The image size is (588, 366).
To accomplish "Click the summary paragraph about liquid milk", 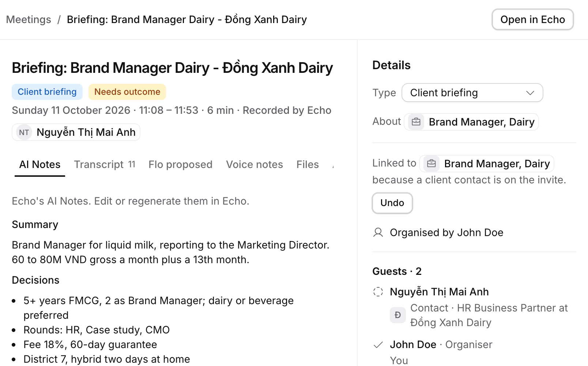I will point(171,252).
